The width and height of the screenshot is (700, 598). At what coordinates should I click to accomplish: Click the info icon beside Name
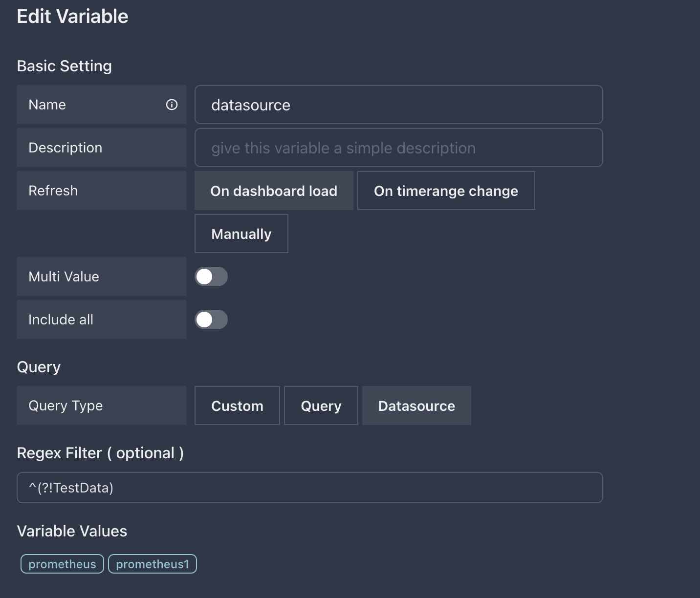pyautogui.click(x=172, y=105)
